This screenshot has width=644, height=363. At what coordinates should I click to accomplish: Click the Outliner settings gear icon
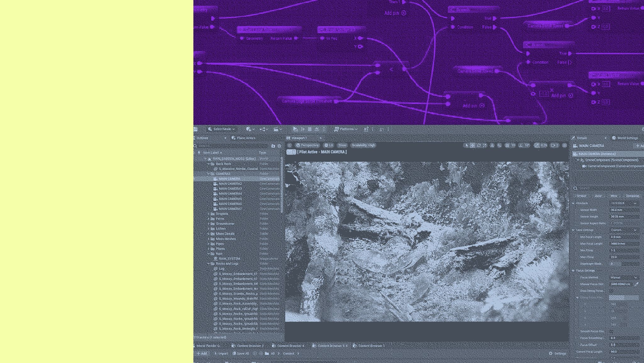(x=279, y=146)
